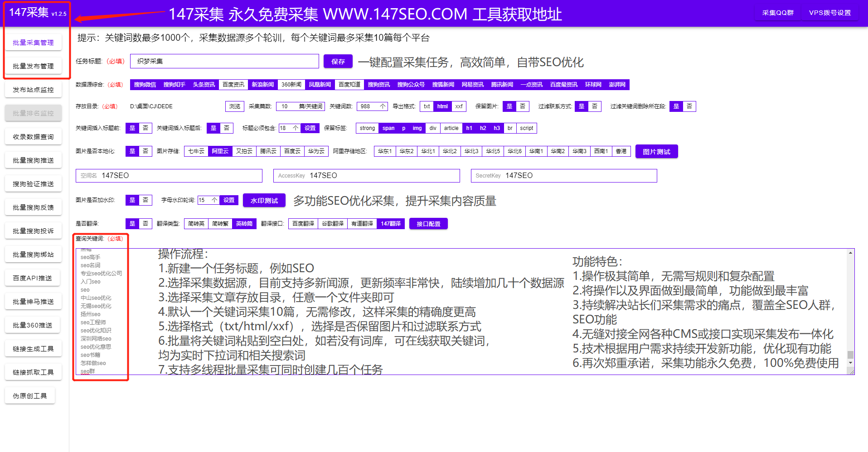Enable 保留图片 by clicking 是
868x452 pixels.
pos(510,106)
